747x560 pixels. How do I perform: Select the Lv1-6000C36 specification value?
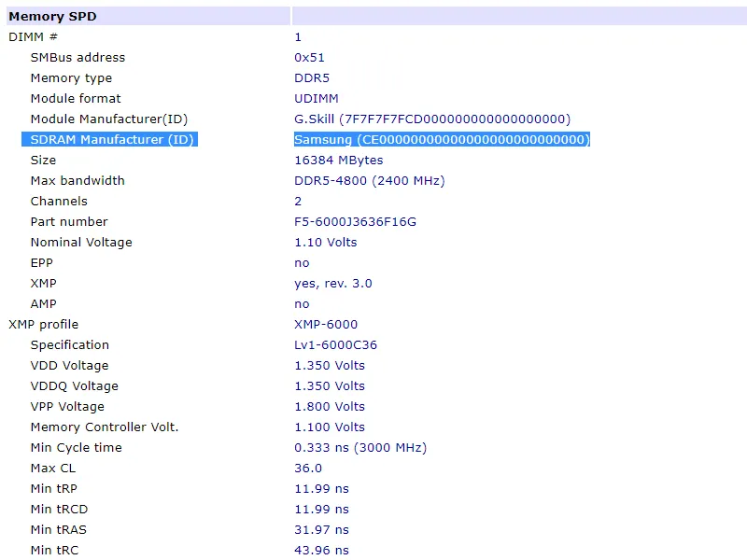(336, 344)
